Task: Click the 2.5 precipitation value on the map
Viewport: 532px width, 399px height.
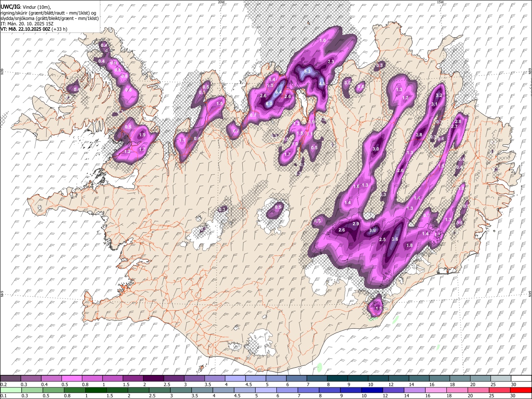Action: point(383,239)
